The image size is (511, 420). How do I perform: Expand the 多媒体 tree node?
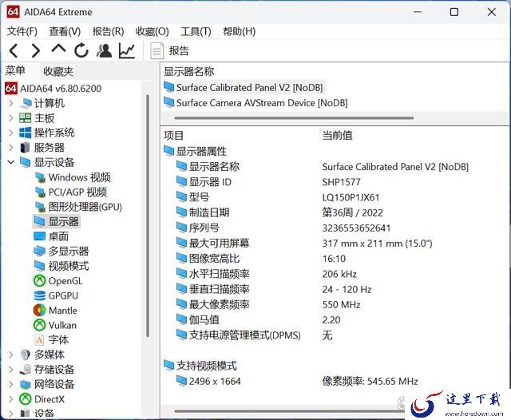[x=10, y=355]
